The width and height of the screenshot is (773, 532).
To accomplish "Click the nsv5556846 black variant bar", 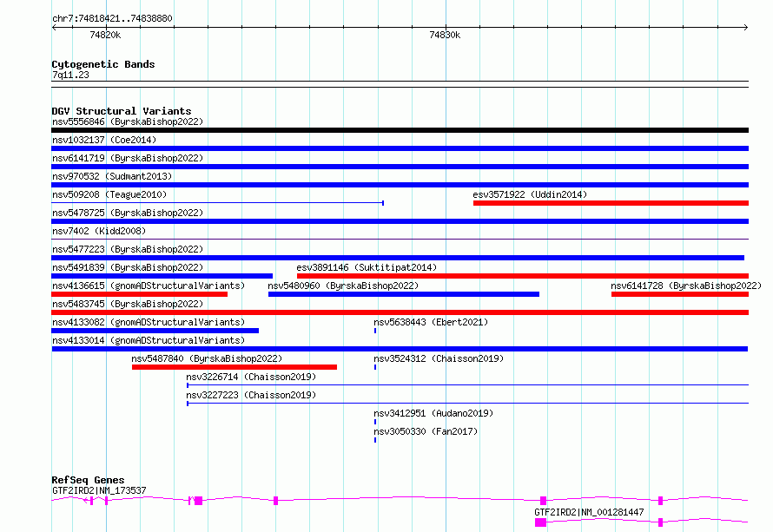I will click(x=400, y=130).
